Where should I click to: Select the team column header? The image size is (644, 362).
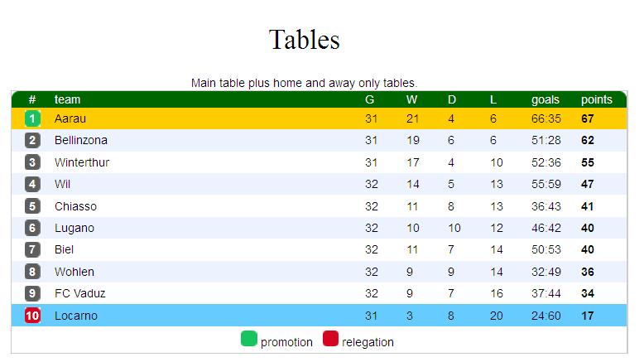[67, 99]
